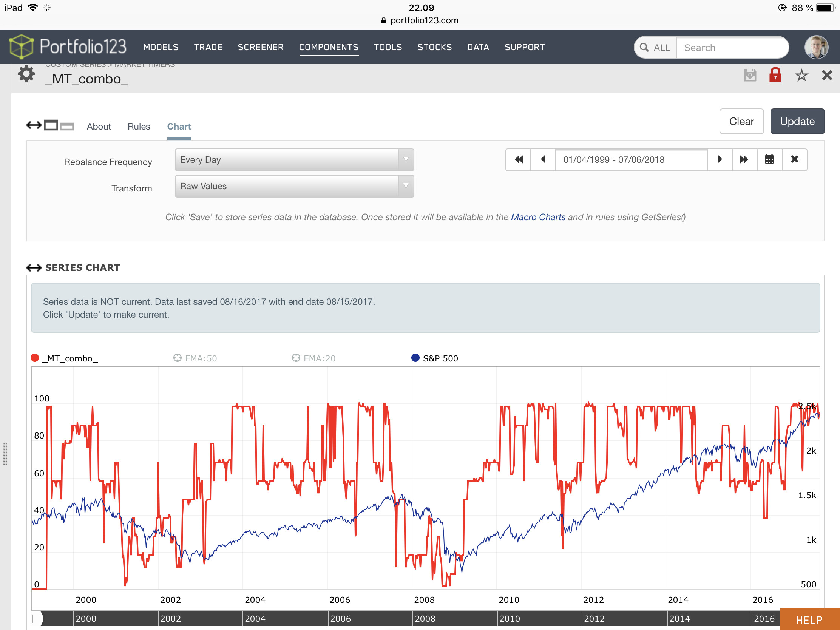Screen dimensions: 840x630
Task: Open the Rebalance Frequency dropdown
Action: coord(294,160)
